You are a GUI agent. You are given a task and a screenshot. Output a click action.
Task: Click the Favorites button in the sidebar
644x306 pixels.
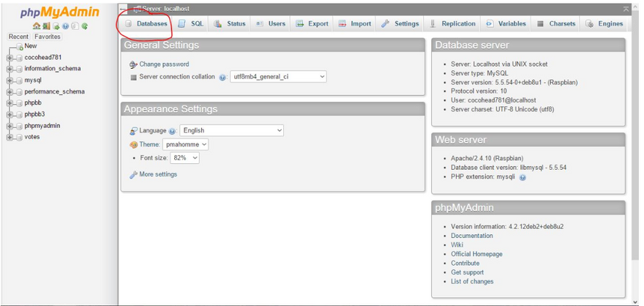tap(48, 37)
